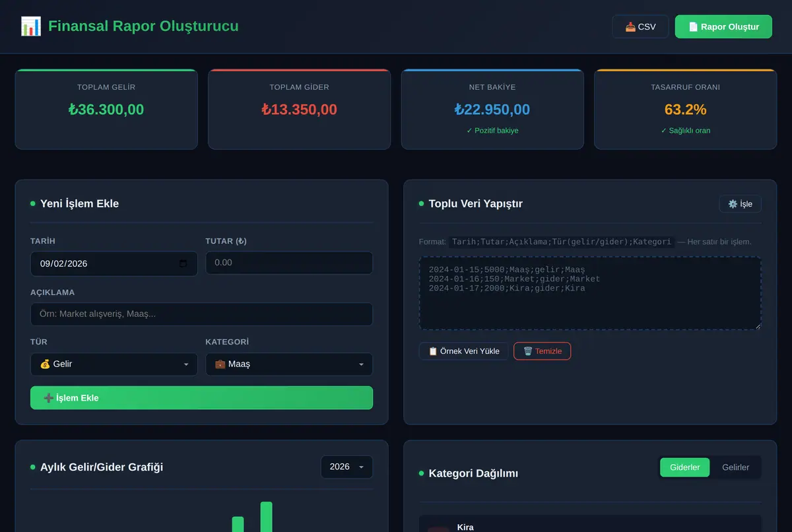Export data with the CSV button

tap(640, 26)
